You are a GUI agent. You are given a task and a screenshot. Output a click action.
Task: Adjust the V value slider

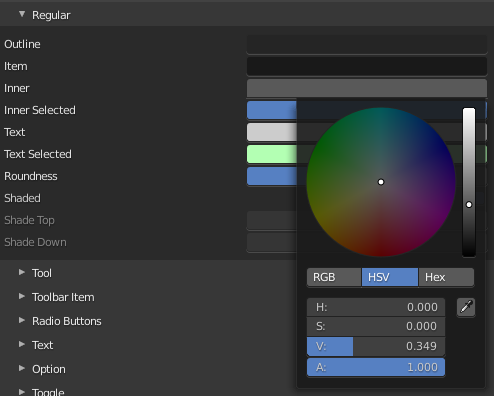pos(376,346)
